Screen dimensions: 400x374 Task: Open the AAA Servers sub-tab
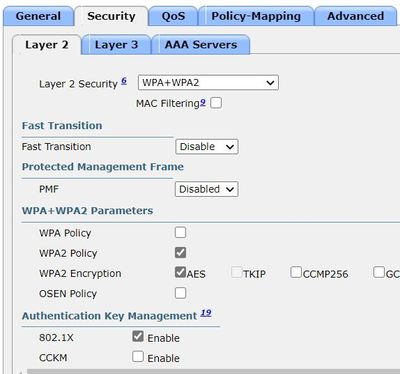point(201,45)
